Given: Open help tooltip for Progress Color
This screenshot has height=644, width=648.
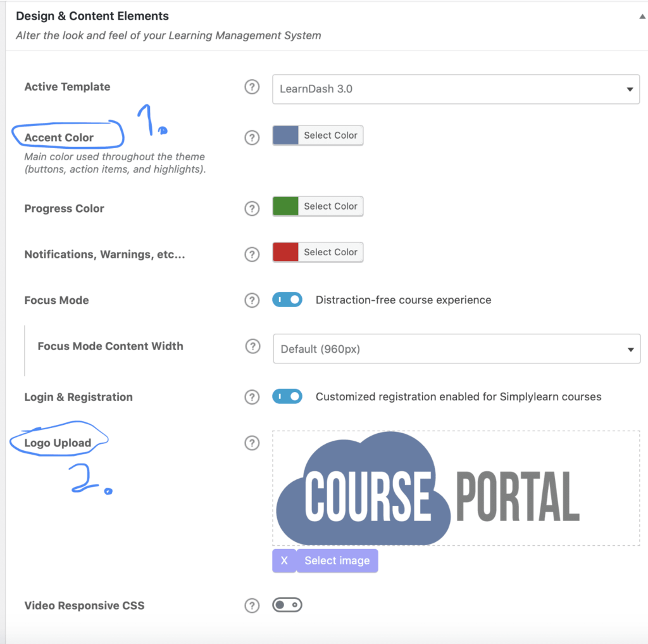Looking at the screenshot, I should 252,208.
